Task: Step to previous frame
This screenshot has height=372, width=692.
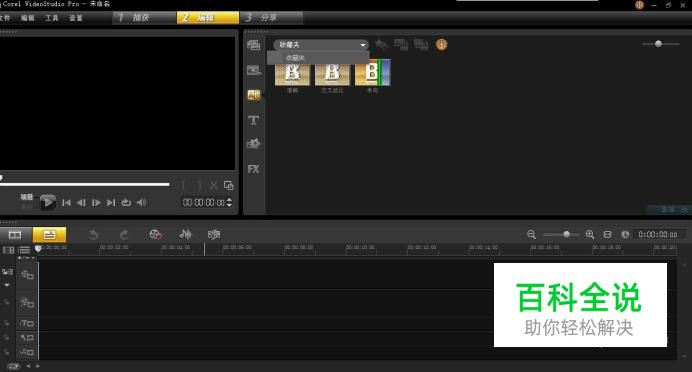Action: click(81, 203)
